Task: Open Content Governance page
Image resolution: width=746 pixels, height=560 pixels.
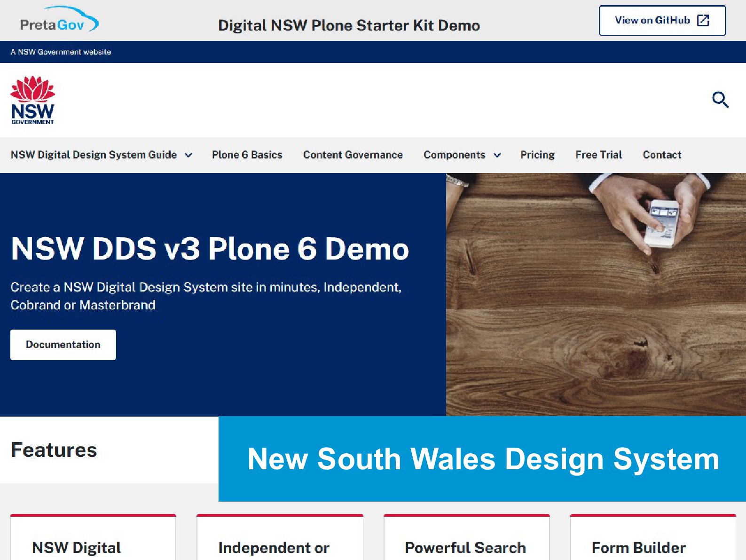Action: 353,155
